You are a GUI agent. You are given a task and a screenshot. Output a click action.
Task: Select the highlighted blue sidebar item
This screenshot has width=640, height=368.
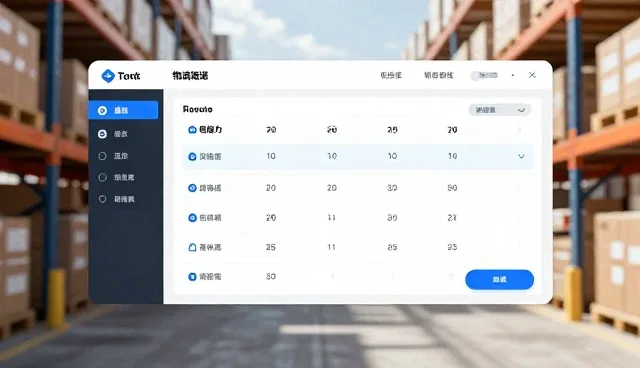[123, 110]
